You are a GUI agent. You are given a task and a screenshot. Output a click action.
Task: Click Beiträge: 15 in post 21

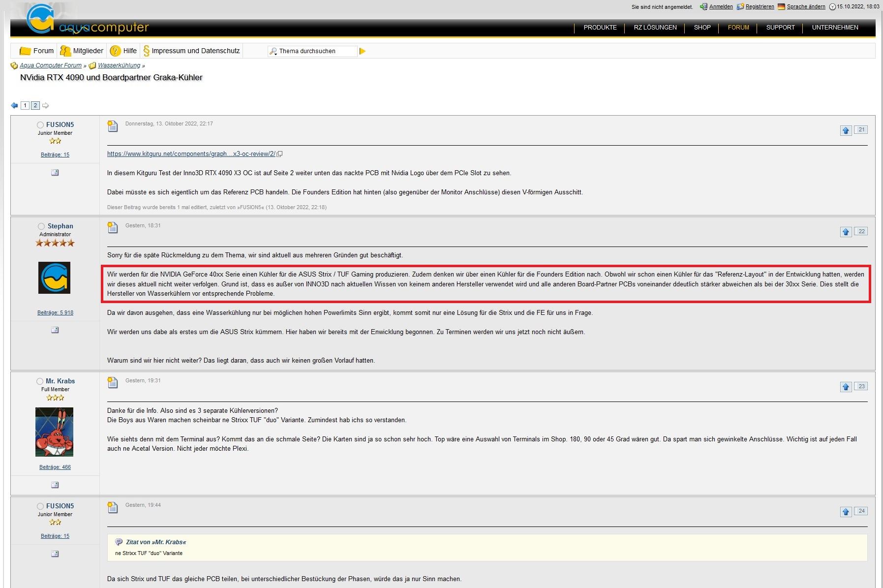point(55,155)
